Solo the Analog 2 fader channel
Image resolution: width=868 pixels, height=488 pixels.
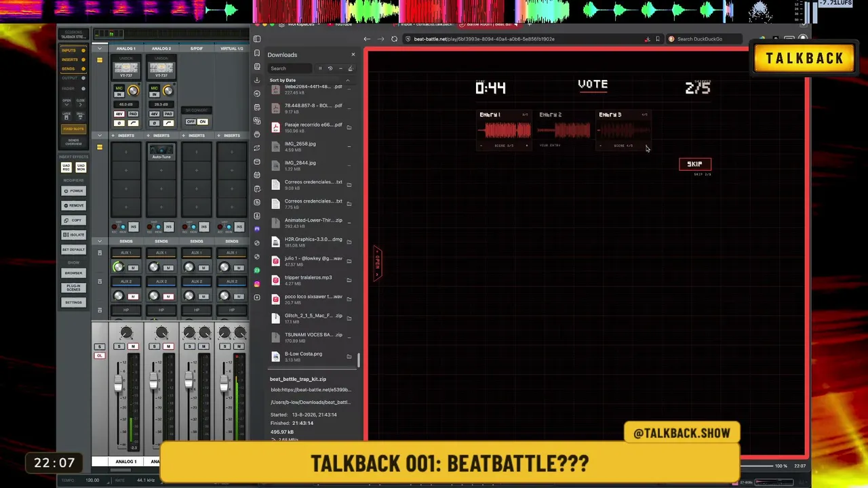(155, 346)
